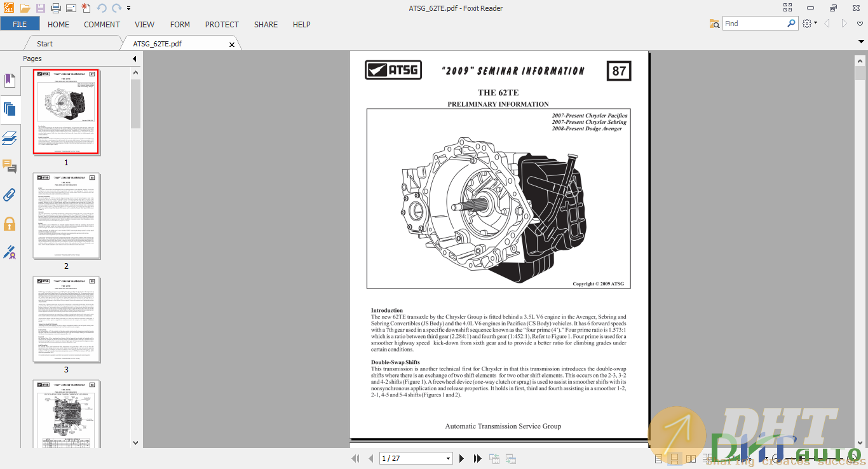
Task: Select page 1 thumbnail
Action: click(x=66, y=112)
